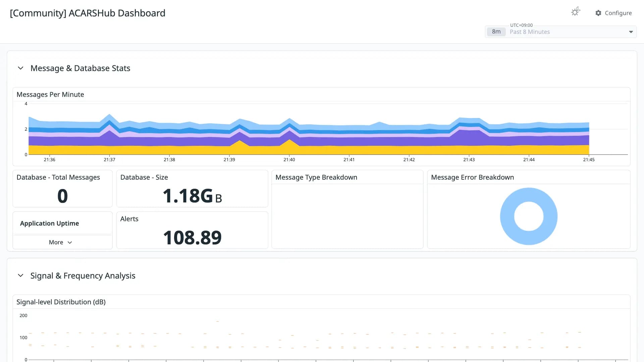This screenshot has height=362, width=644.
Task: Toggle the light/dark theme sun-moon icon
Action: (x=576, y=12)
